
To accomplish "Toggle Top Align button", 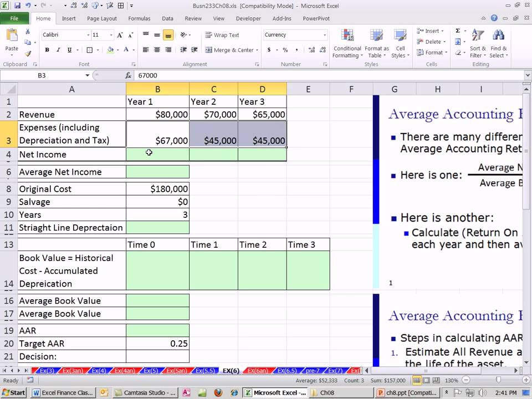I will pos(146,34).
